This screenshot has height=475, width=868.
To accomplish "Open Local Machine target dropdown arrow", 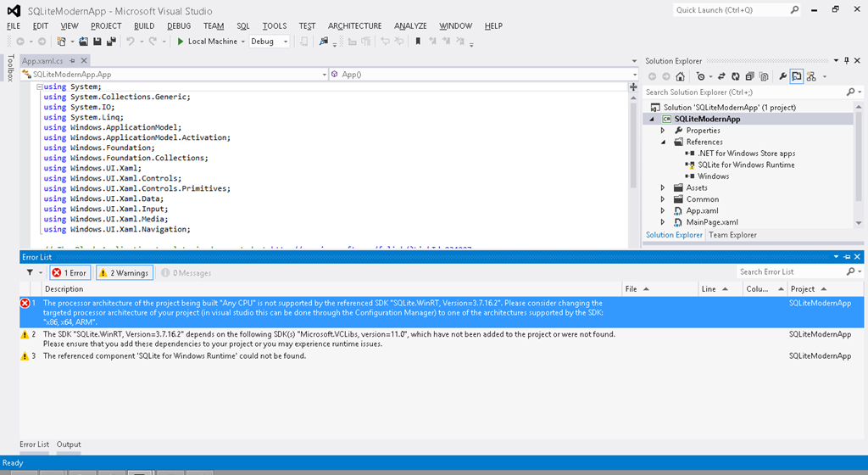I will coord(243,42).
